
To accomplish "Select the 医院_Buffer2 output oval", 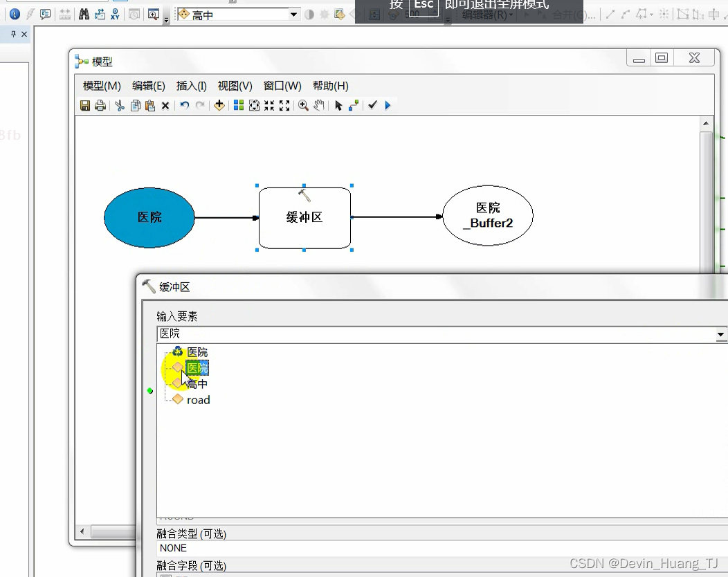I will [x=487, y=215].
